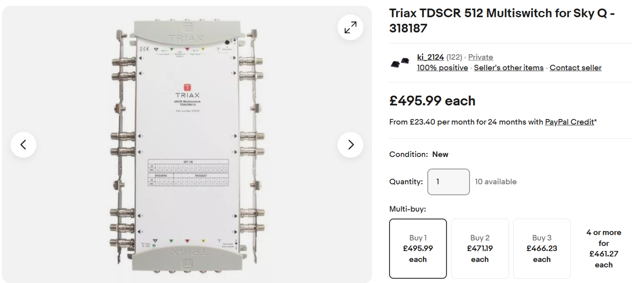The height and width of the screenshot is (283, 644).
Task: Advance to the next product image
Action: click(x=350, y=145)
